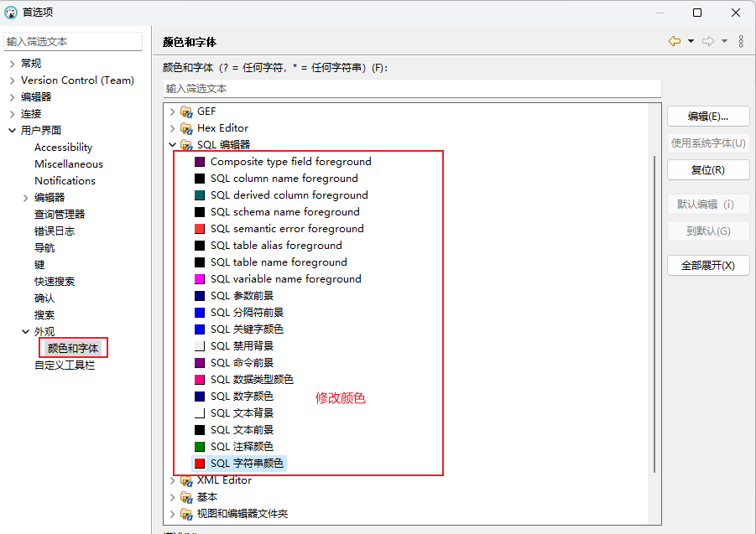Click the XML Editor folder icon
Image resolution: width=756 pixels, height=534 pixels.
pos(186,480)
